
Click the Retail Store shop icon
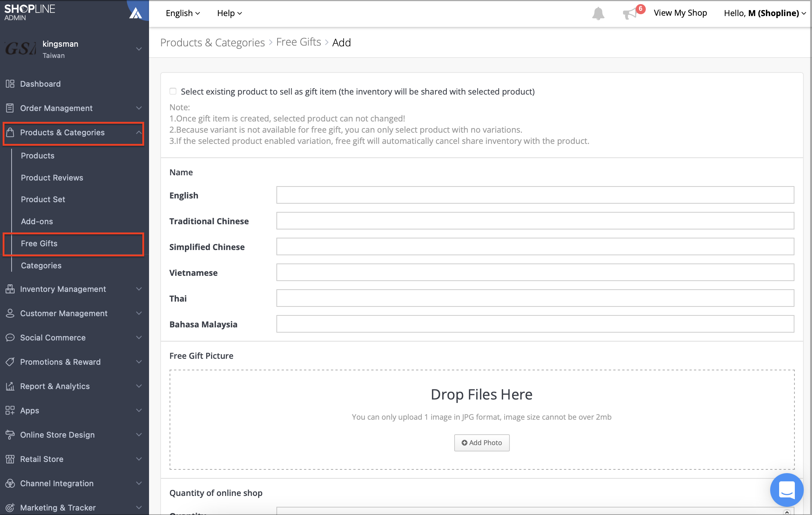pyautogui.click(x=10, y=459)
